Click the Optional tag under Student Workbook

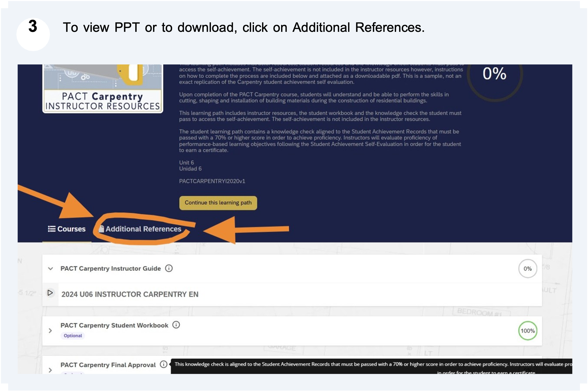click(x=73, y=336)
